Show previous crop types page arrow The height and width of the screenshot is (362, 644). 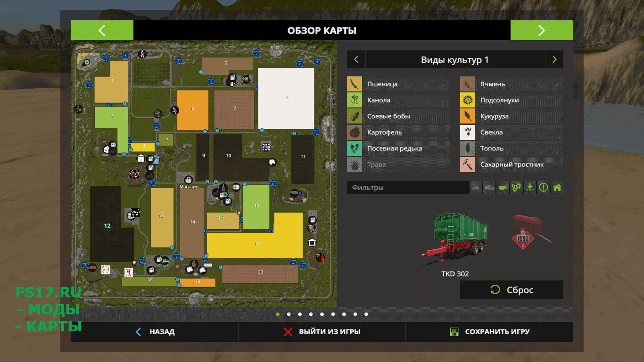tap(356, 60)
